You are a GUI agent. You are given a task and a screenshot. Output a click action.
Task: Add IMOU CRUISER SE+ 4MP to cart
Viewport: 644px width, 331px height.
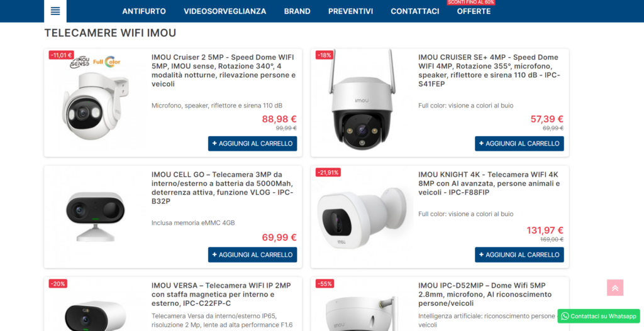pos(519,144)
